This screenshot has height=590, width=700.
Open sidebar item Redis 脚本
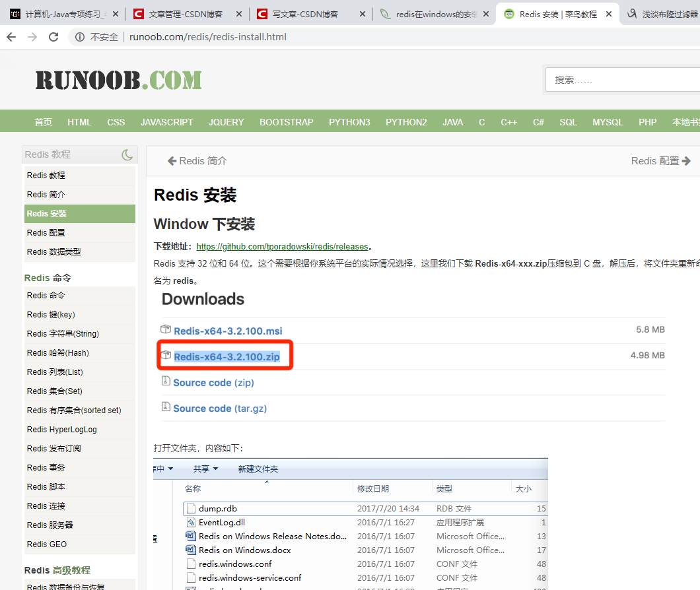[80, 487]
